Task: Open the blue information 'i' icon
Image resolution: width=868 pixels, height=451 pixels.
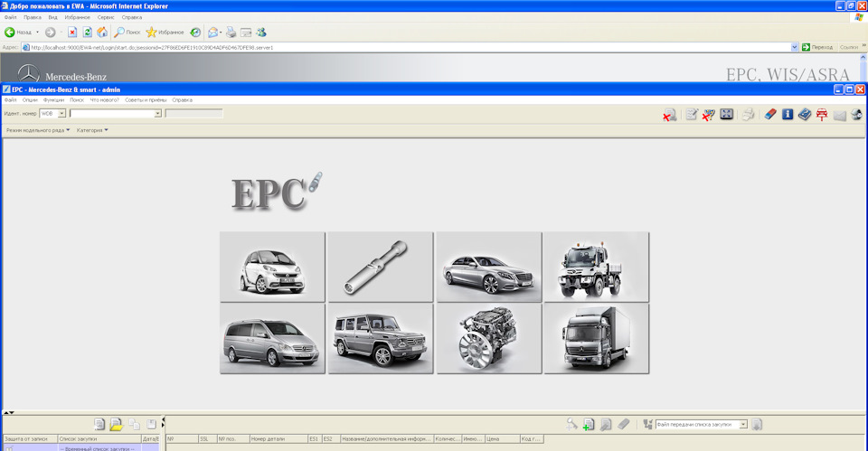Action: click(x=788, y=114)
